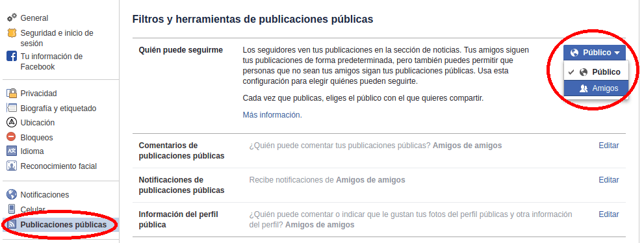The height and width of the screenshot is (243, 644).
Task: Click the red Bloqueos block icon
Action: pos(12,137)
